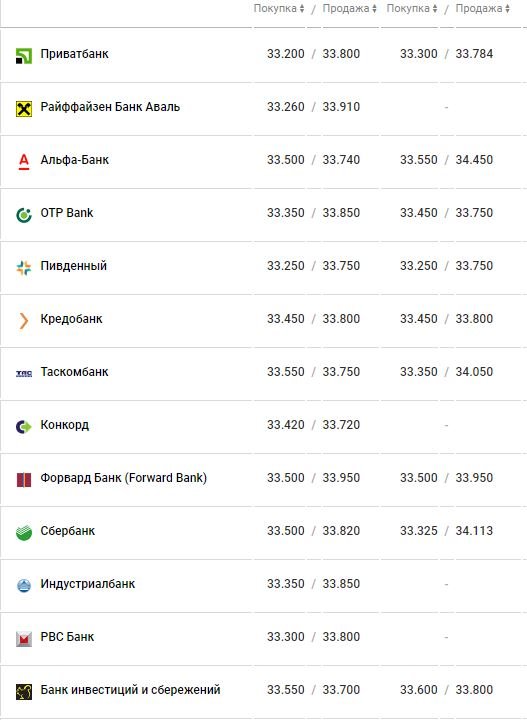Click the Индустриалбанк blue logo icon
This screenshot has width=527, height=720.
(24, 586)
